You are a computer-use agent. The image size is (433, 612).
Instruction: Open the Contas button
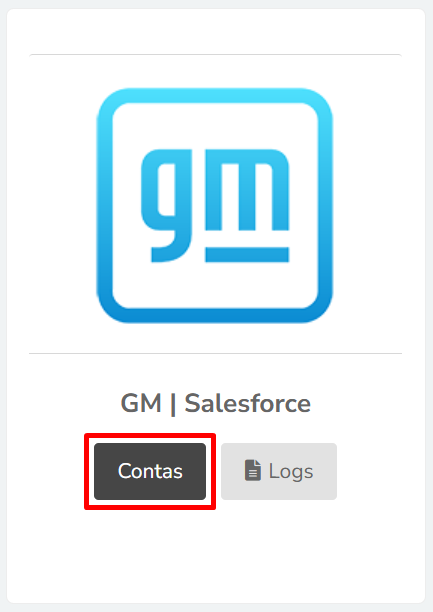tap(150, 471)
